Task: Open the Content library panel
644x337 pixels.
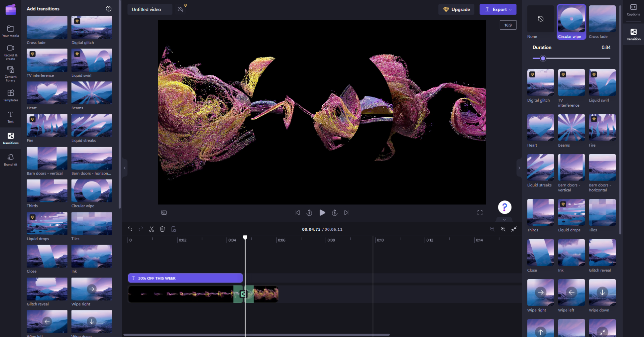Action: tap(10, 74)
